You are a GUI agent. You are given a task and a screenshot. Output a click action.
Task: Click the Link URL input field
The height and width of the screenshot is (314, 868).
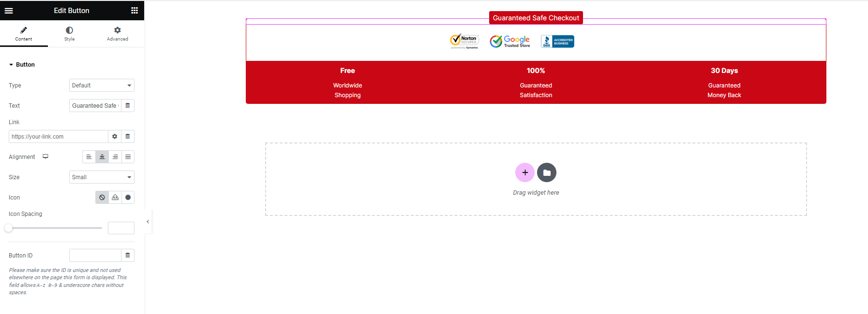coord(58,137)
